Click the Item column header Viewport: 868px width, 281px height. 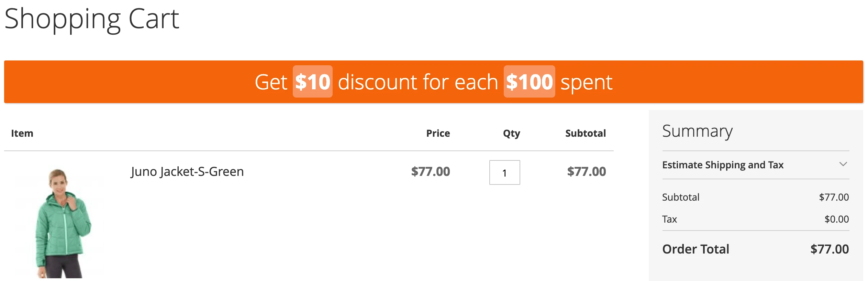[22, 133]
